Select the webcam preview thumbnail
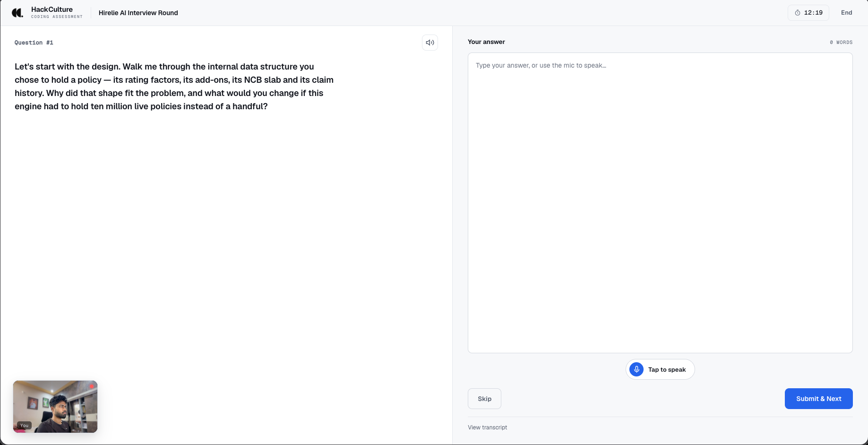The image size is (868, 445). (x=55, y=407)
